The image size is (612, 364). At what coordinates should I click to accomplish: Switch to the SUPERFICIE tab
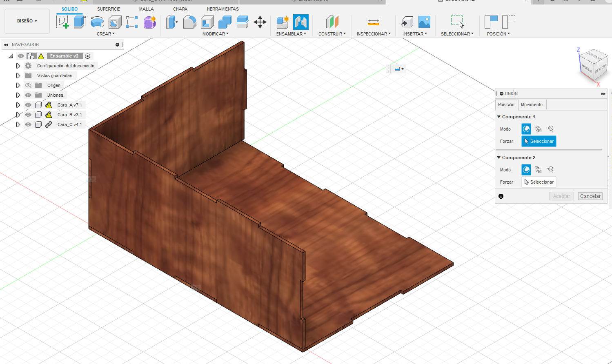[x=108, y=9]
